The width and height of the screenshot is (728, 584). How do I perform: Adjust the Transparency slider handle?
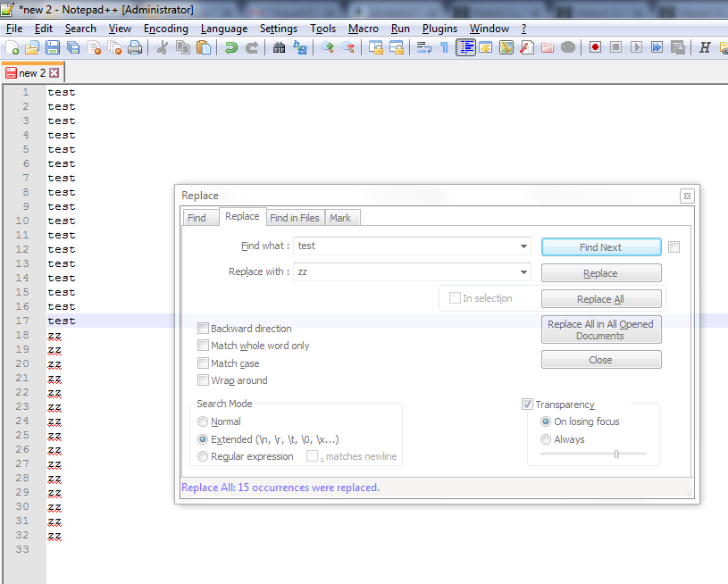616,454
